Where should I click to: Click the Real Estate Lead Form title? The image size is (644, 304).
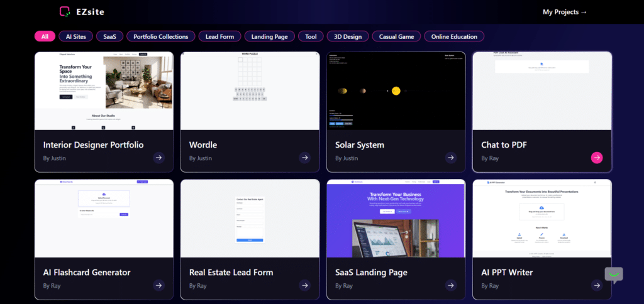tap(231, 273)
